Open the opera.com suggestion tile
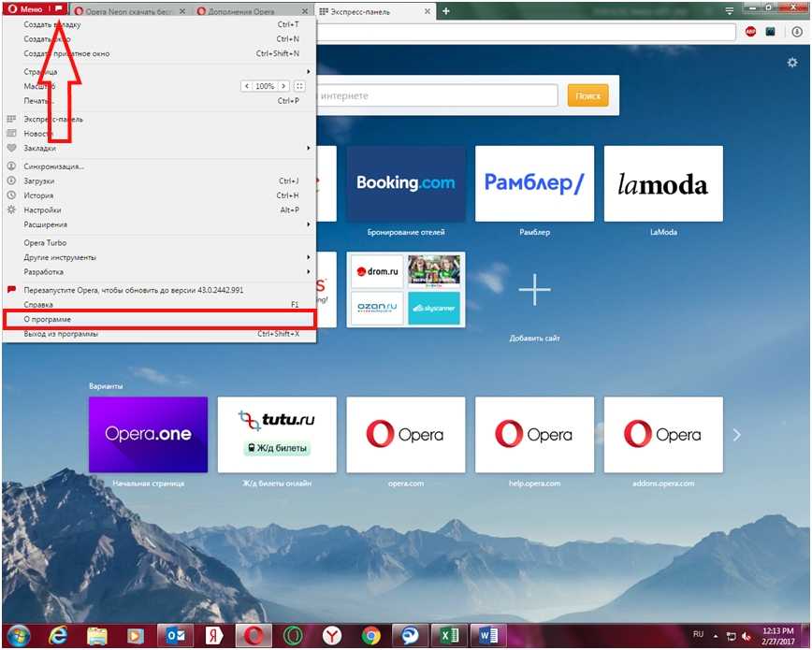 [x=406, y=435]
